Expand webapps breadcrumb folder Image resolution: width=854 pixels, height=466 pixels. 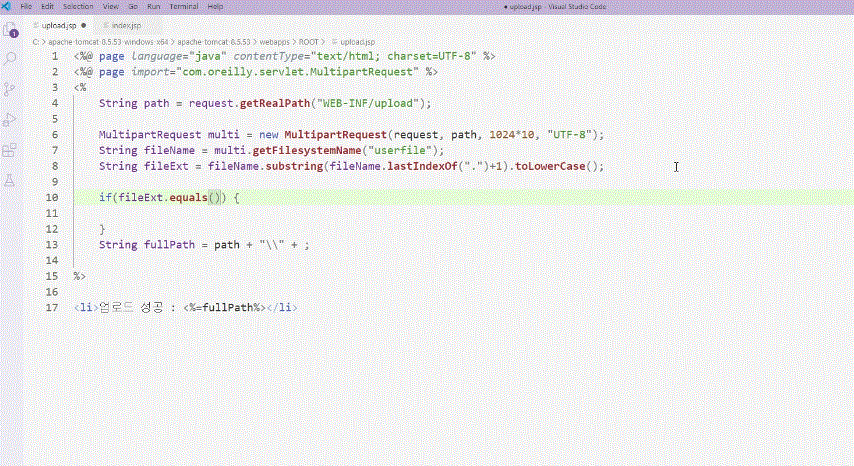coord(274,42)
